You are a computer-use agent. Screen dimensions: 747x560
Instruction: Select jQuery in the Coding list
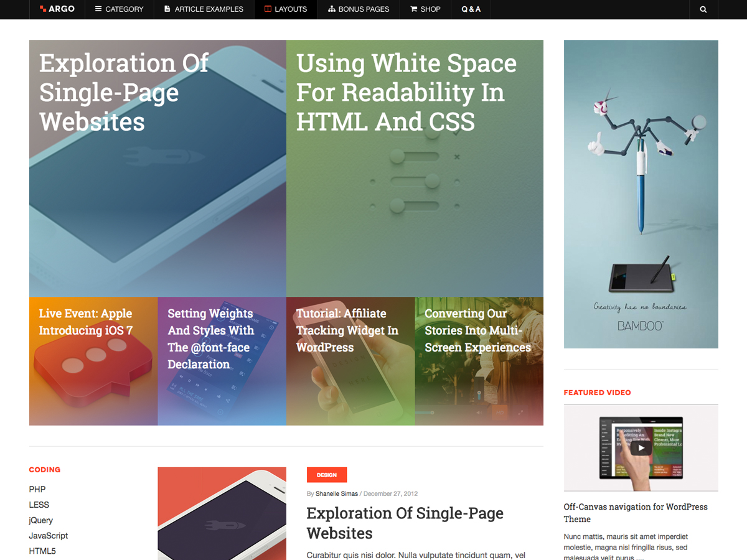(41, 520)
